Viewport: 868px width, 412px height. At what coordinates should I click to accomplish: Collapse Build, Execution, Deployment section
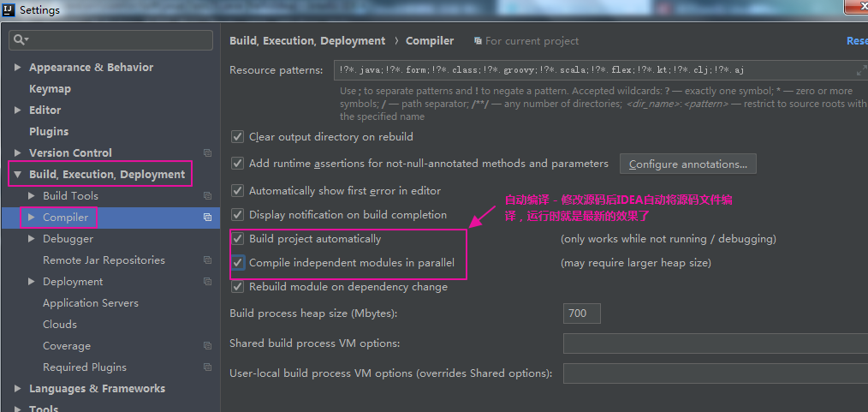[x=18, y=175]
